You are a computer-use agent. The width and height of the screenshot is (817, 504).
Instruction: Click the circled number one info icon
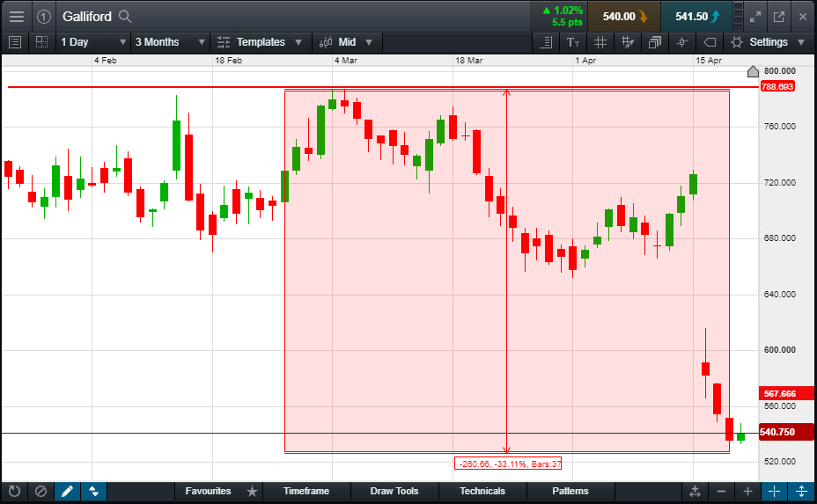(44, 17)
